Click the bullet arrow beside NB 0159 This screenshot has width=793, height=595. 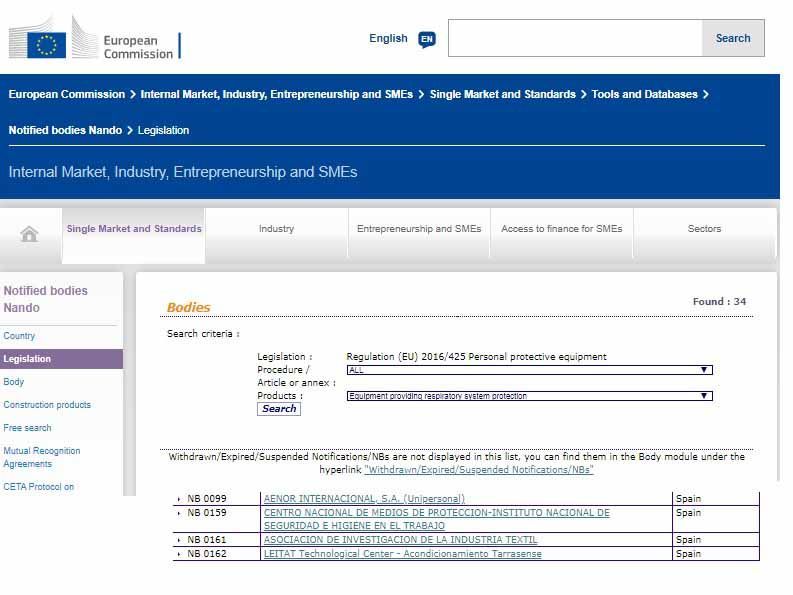[x=179, y=513]
